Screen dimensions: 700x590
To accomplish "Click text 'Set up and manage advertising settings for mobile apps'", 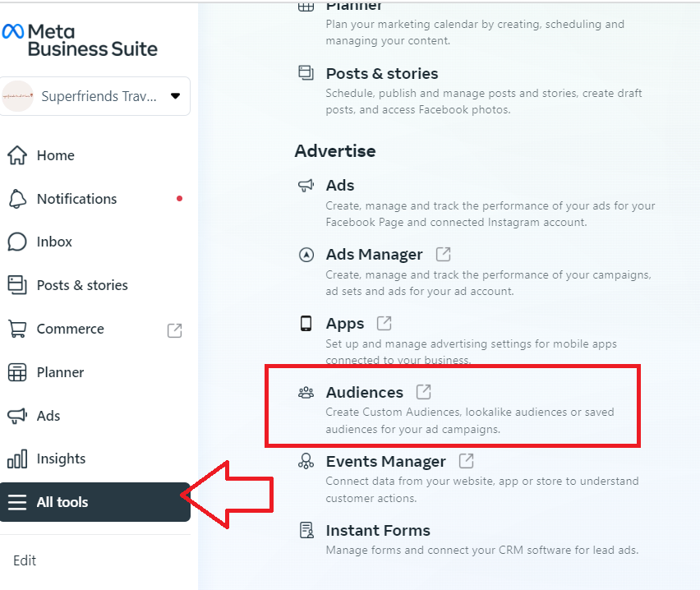I will pos(471,343).
